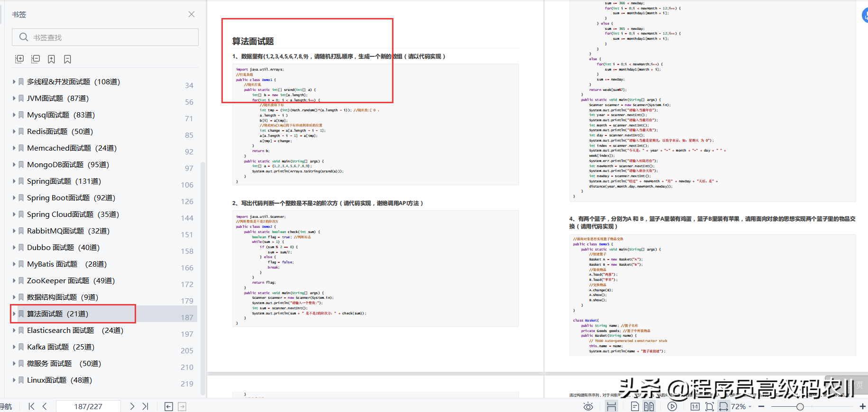The image size is (868, 412).
Task: Go to the next page
Action: (132, 406)
